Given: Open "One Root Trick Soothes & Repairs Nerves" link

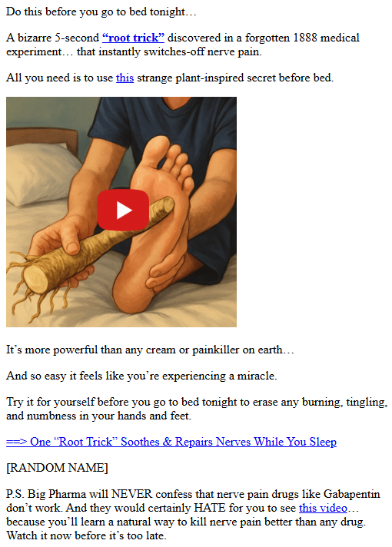Looking at the screenshot, I should pos(171,442).
